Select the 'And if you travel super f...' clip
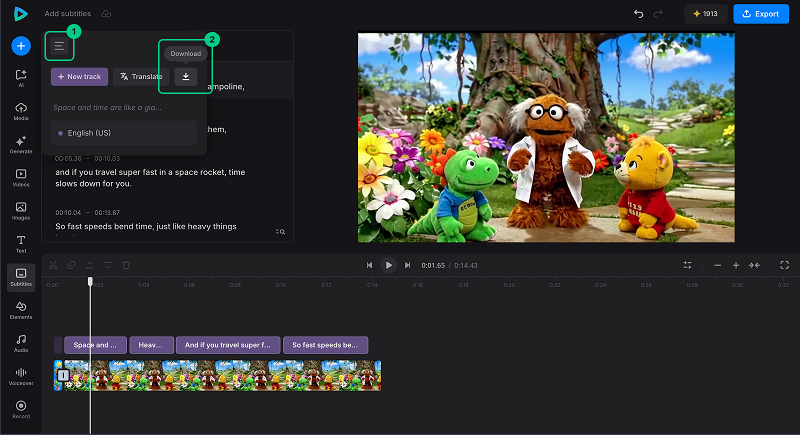 point(228,345)
